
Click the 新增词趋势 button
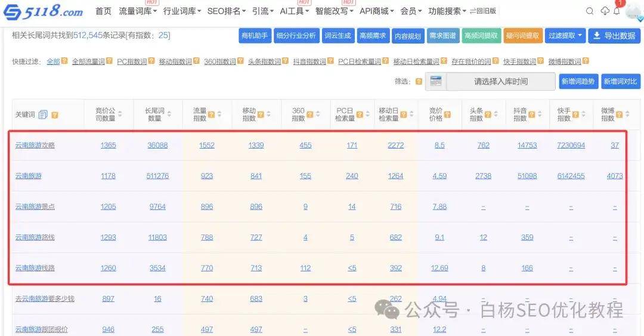(x=578, y=81)
